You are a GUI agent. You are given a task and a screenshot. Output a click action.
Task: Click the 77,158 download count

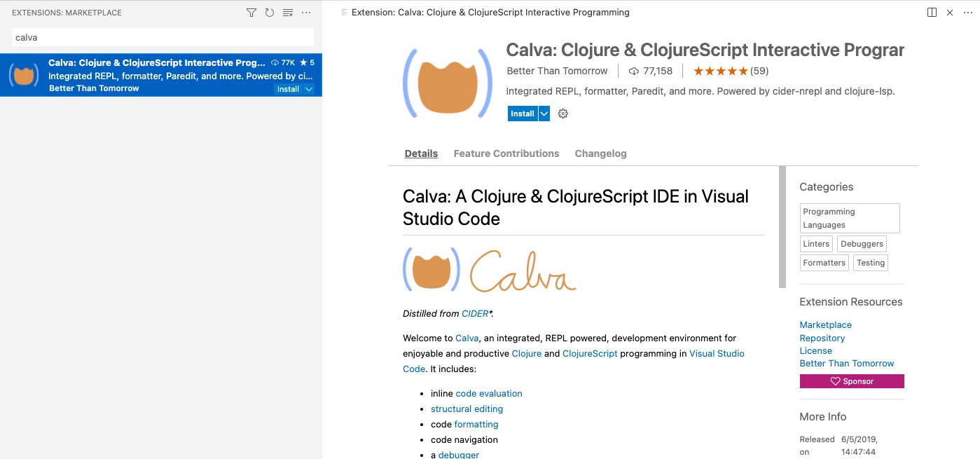click(651, 71)
